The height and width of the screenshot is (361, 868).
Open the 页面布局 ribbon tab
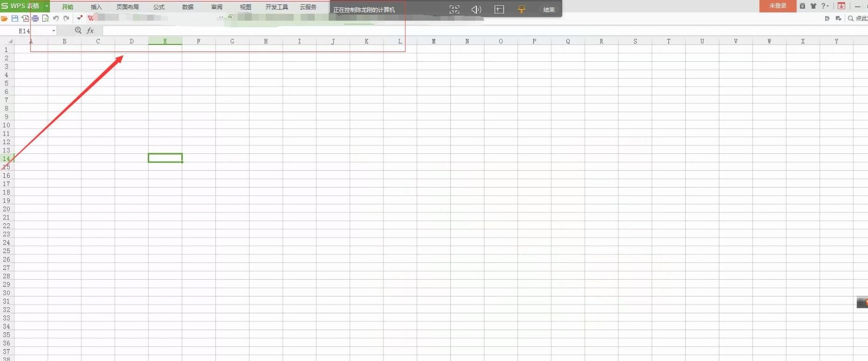point(127,7)
